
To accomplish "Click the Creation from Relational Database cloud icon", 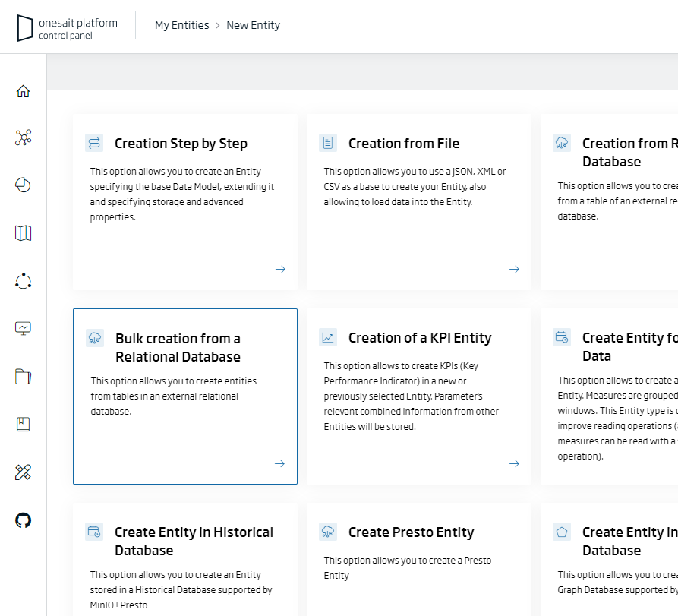I will pos(562,143).
